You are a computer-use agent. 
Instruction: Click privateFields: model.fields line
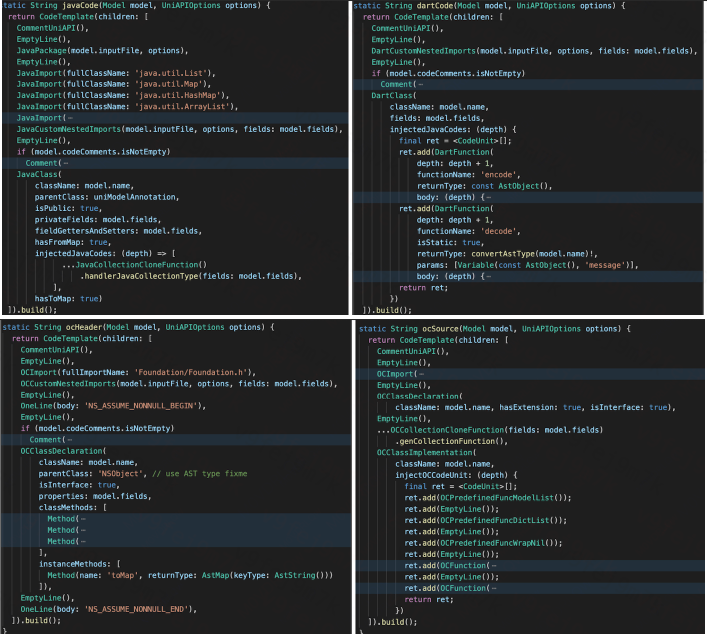coord(98,220)
